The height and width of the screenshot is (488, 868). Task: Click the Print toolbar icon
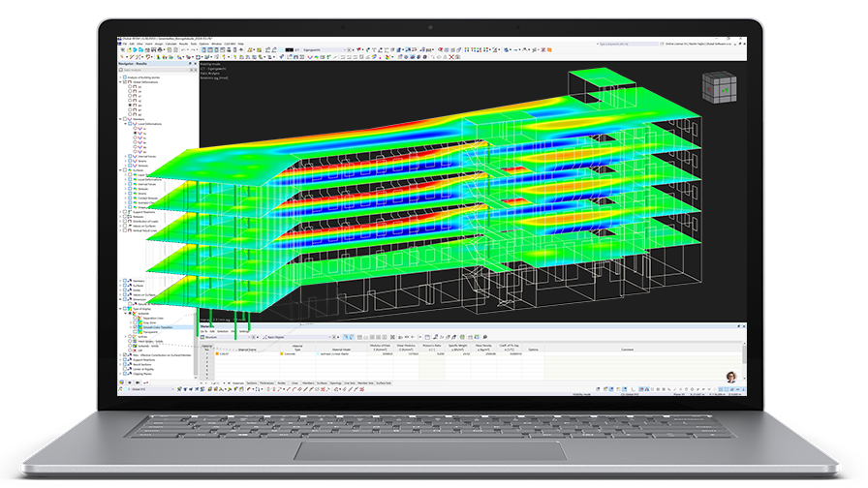pos(160,49)
